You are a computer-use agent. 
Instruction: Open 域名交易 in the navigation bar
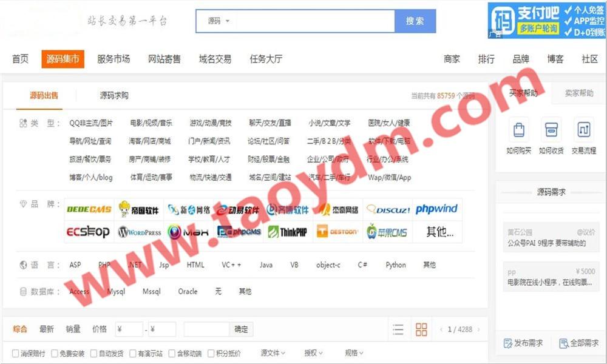click(x=215, y=59)
